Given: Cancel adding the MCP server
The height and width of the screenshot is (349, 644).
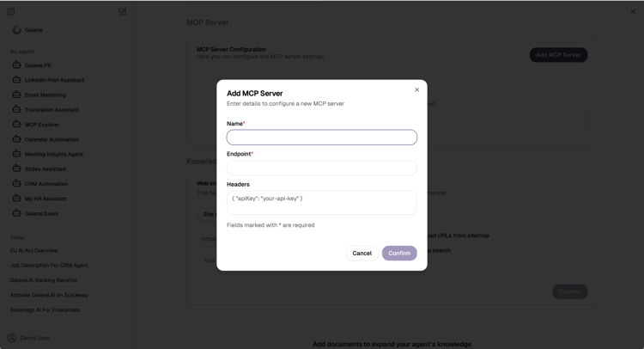Looking at the screenshot, I should [361, 254].
